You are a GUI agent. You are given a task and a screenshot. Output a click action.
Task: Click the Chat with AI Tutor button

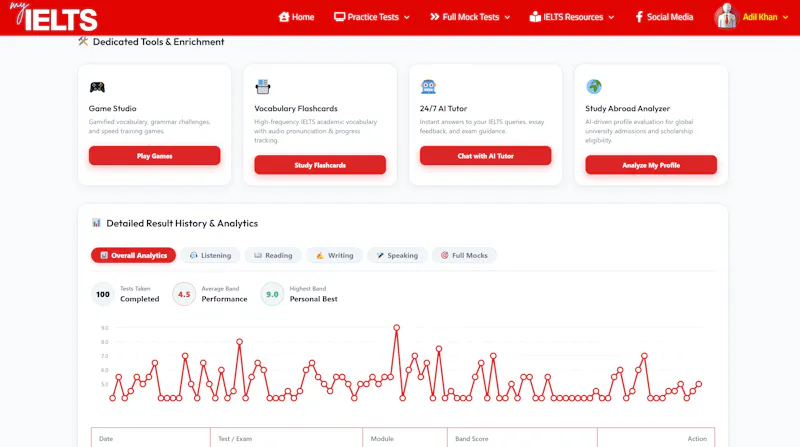click(486, 156)
